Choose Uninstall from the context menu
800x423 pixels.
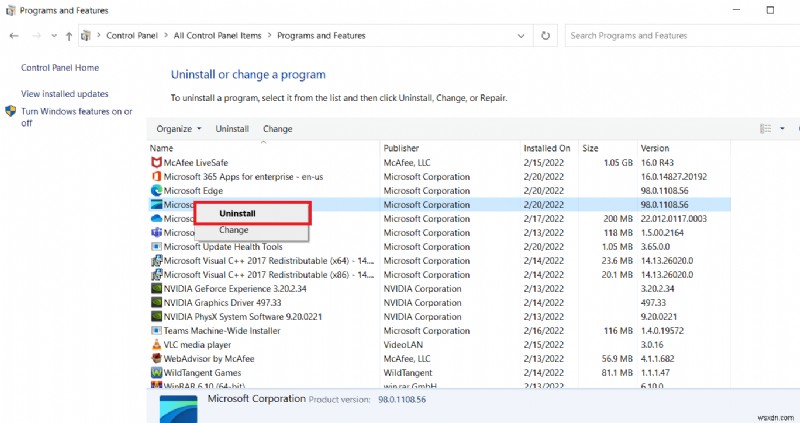pos(252,213)
